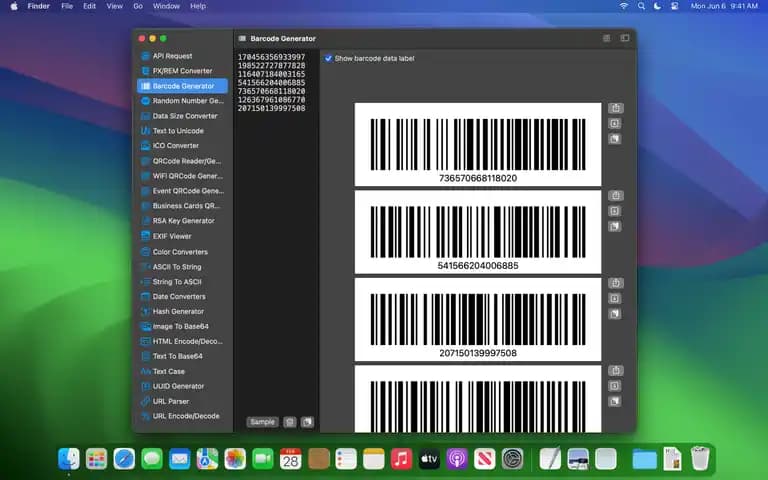Click the 541566204006885 barcode image
This screenshot has height=480, width=768.
click(x=478, y=232)
